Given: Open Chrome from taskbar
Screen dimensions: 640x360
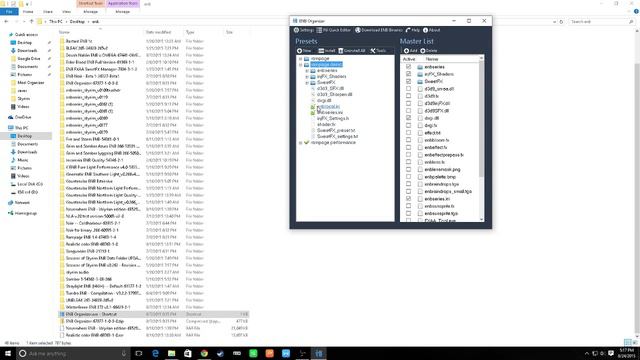Looking at the screenshot, I should pyautogui.click(x=204, y=353).
